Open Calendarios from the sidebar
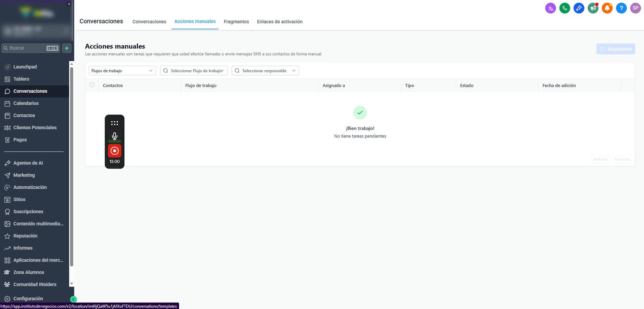The image size is (644, 309). pyautogui.click(x=35, y=103)
